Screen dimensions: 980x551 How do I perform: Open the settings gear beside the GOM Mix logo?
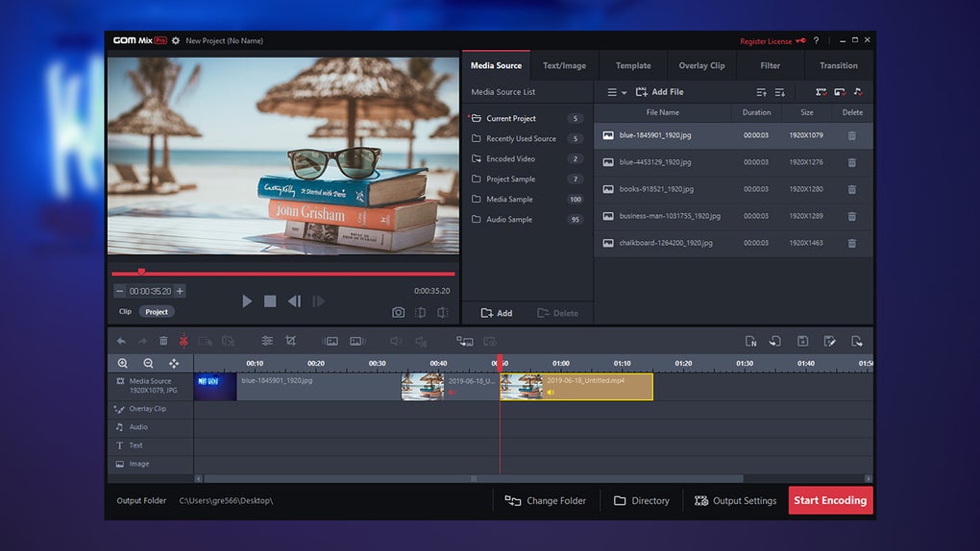pos(176,41)
